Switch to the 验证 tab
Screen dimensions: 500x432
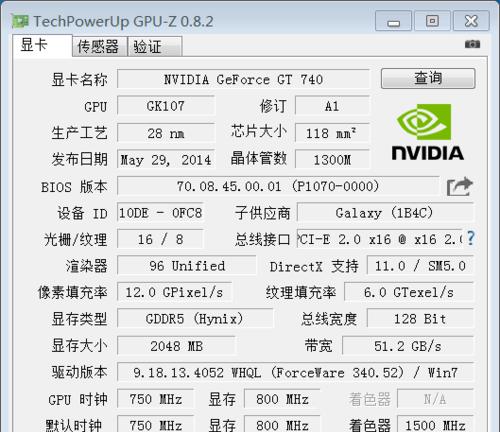[x=155, y=46]
